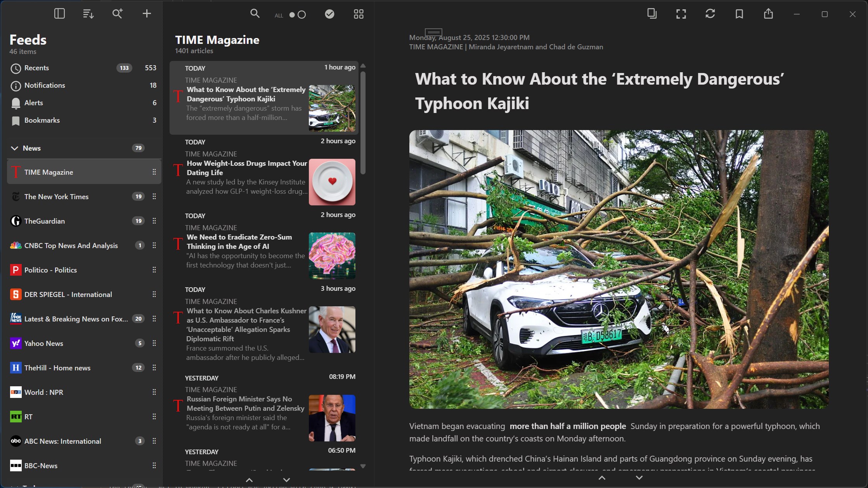Search articles with magnifier icon
868x488 pixels.
click(255, 14)
